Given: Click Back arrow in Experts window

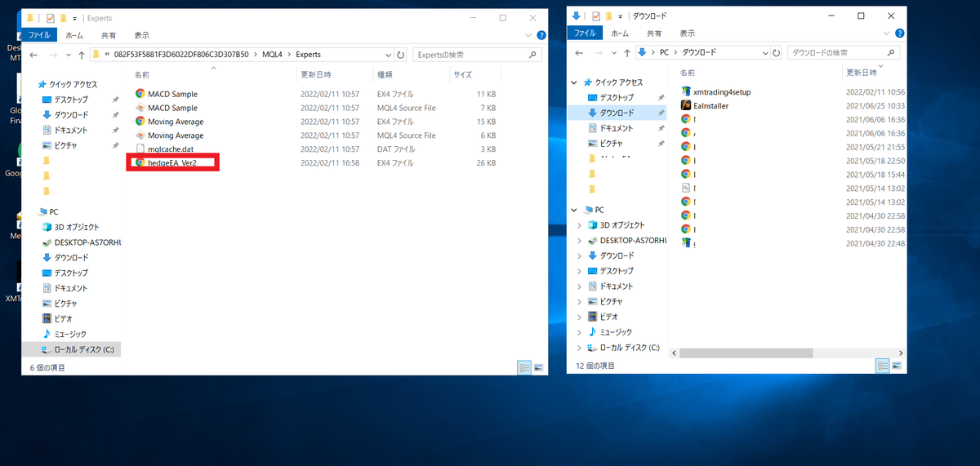Looking at the screenshot, I should tap(34, 55).
